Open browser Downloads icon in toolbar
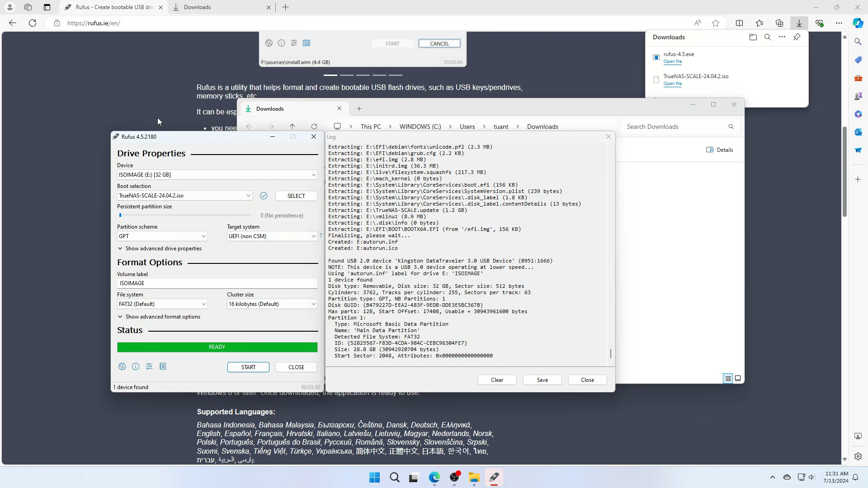 (x=799, y=23)
